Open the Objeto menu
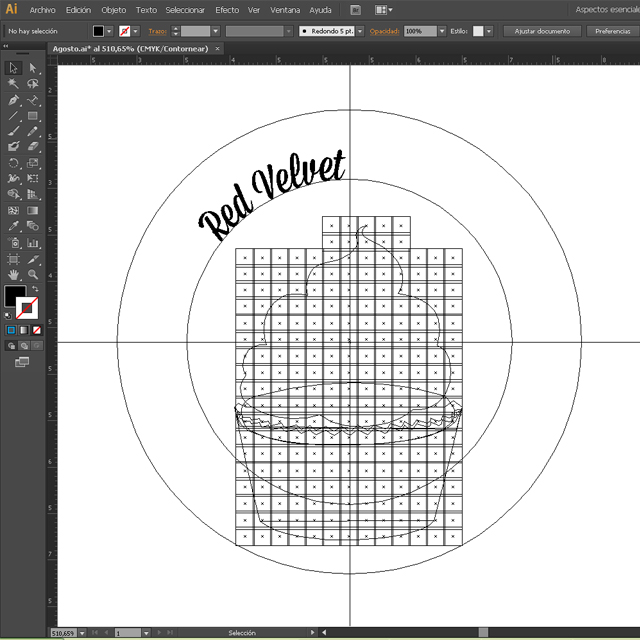 click(113, 10)
